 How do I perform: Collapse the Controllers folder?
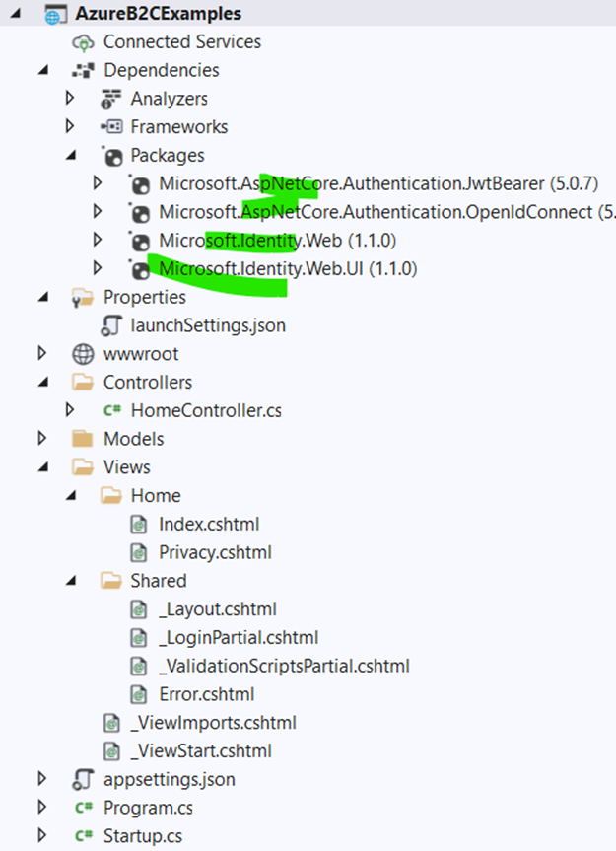pos(42,383)
